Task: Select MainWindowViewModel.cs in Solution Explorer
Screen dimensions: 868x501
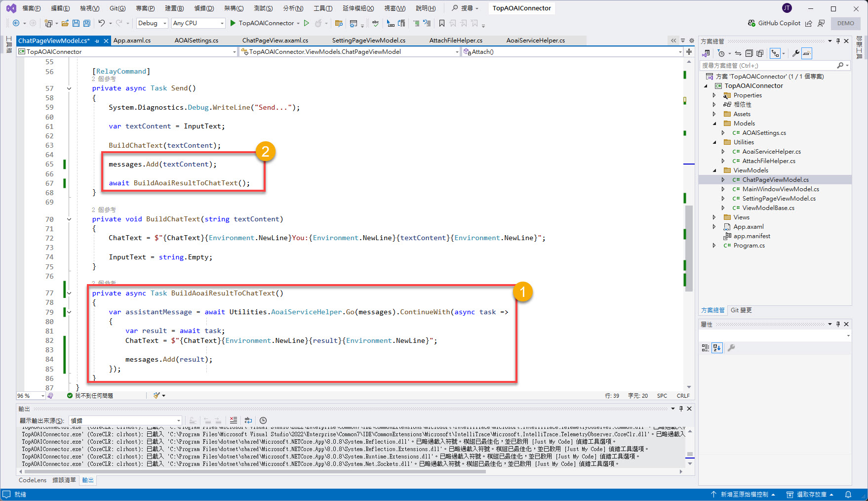Action: point(780,189)
